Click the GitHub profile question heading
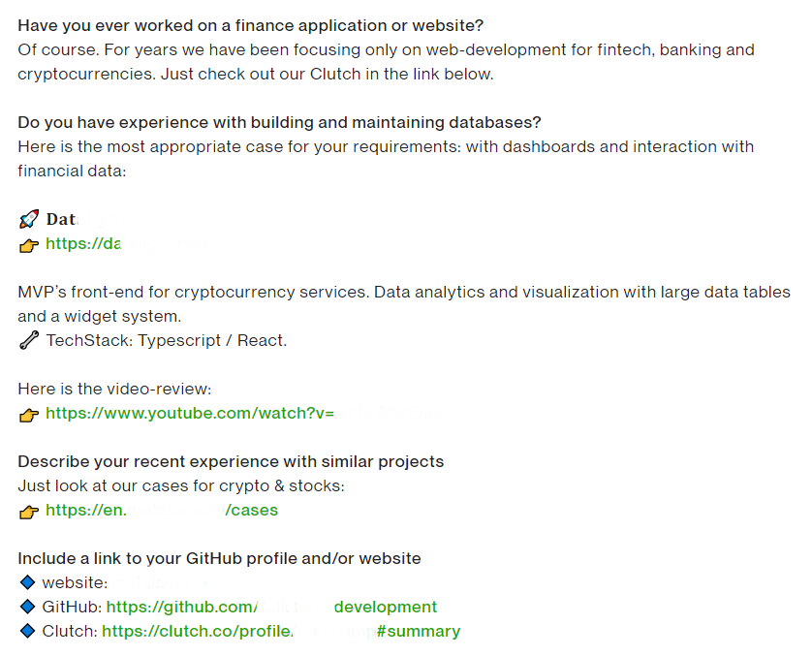The width and height of the screenshot is (812, 656). [219, 558]
